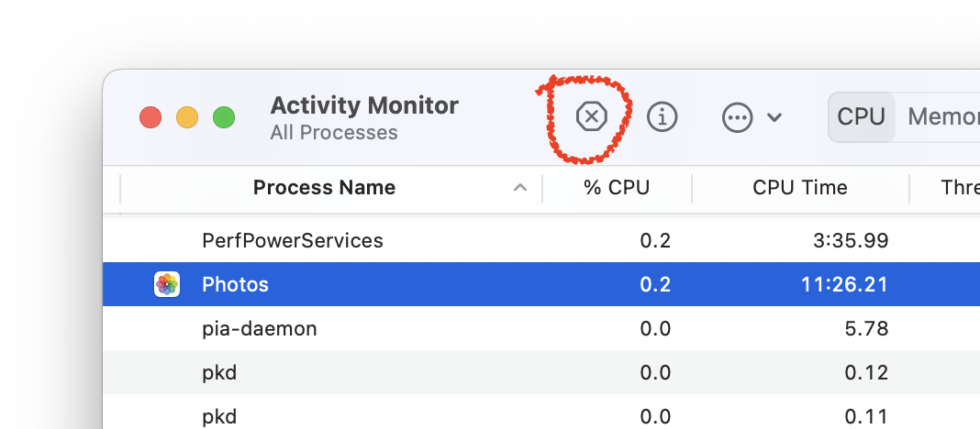
Task: Sort by the Process Name column header
Action: click(324, 188)
